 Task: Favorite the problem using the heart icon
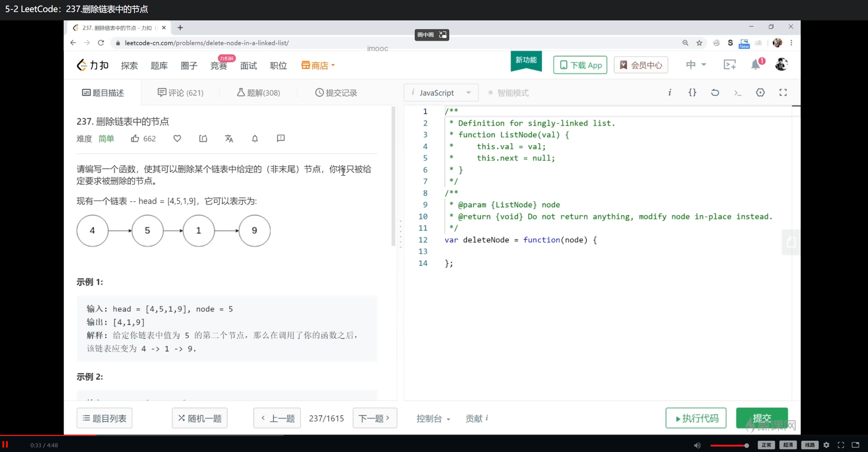point(177,138)
